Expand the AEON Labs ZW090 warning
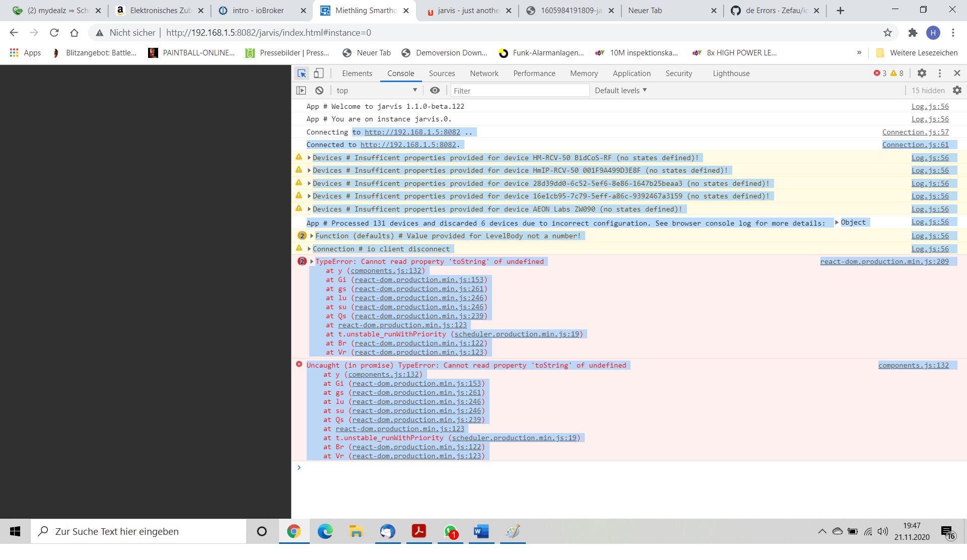 click(309, 209)
